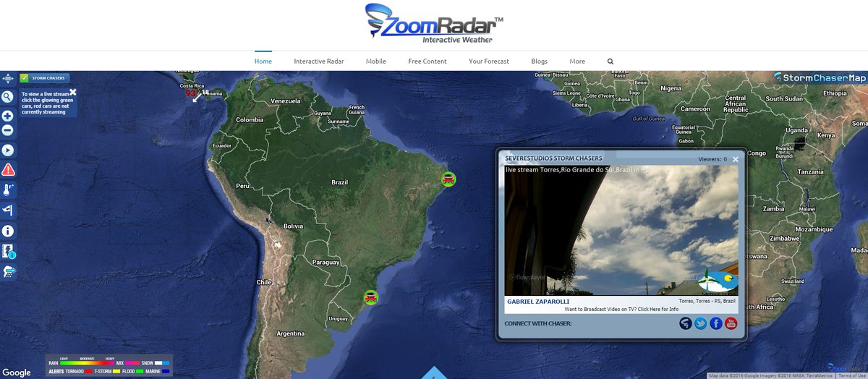Start the radar animation play button

pyautogui.click(x=8, y=150)
